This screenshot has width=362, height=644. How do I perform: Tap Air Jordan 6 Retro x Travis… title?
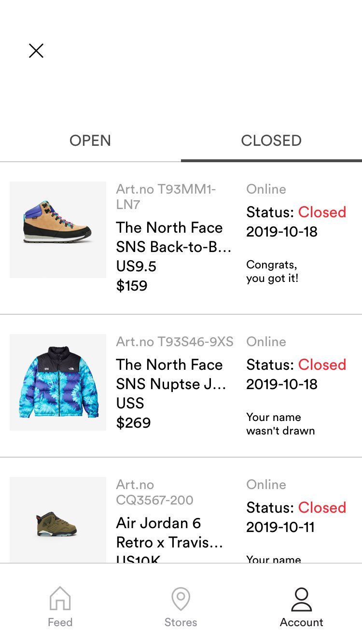(169, 532)
